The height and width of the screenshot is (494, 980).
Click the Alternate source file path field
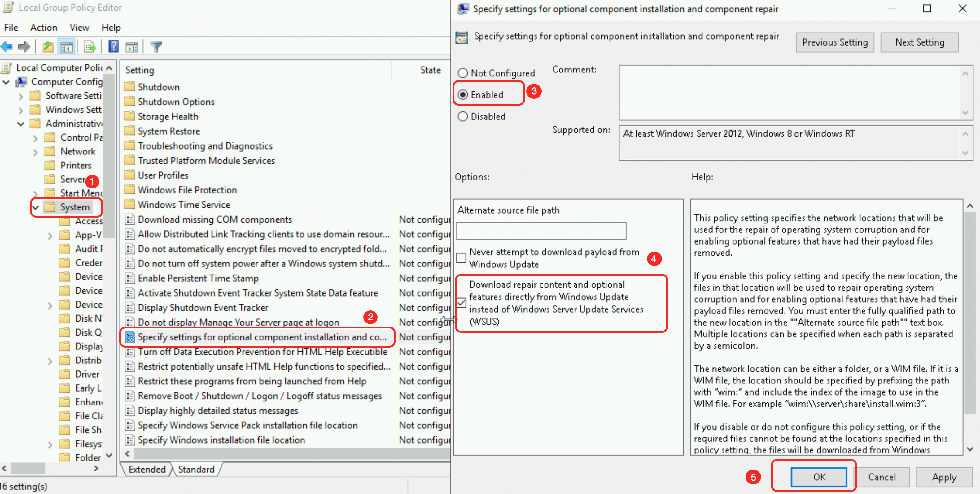541,231
